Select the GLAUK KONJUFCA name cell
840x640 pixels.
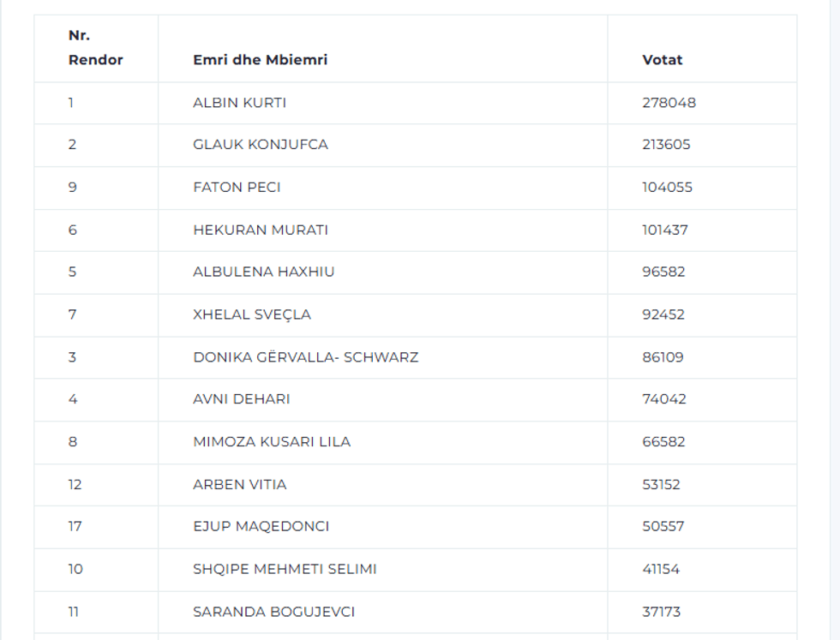[260, 145]
